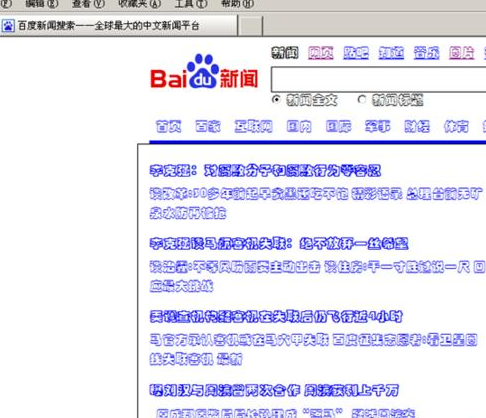Open the 工具(T) menu

[191, 4]
